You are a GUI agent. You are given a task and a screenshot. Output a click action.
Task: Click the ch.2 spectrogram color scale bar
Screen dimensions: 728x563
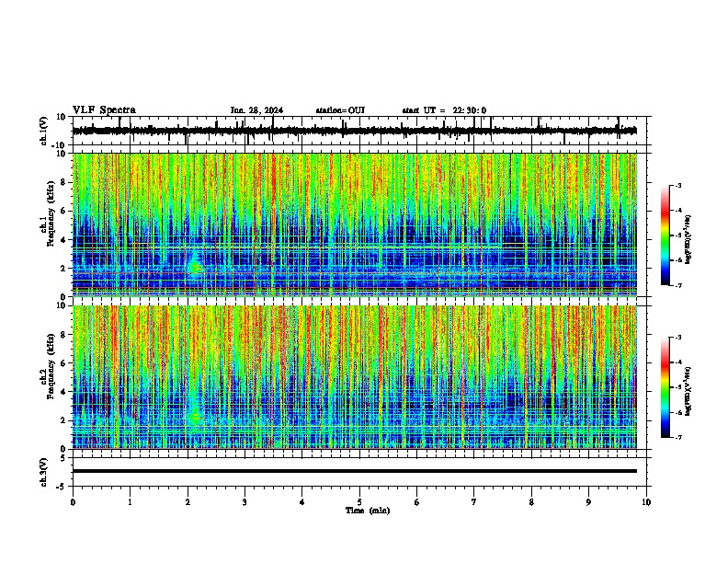(x=665, y=387)
